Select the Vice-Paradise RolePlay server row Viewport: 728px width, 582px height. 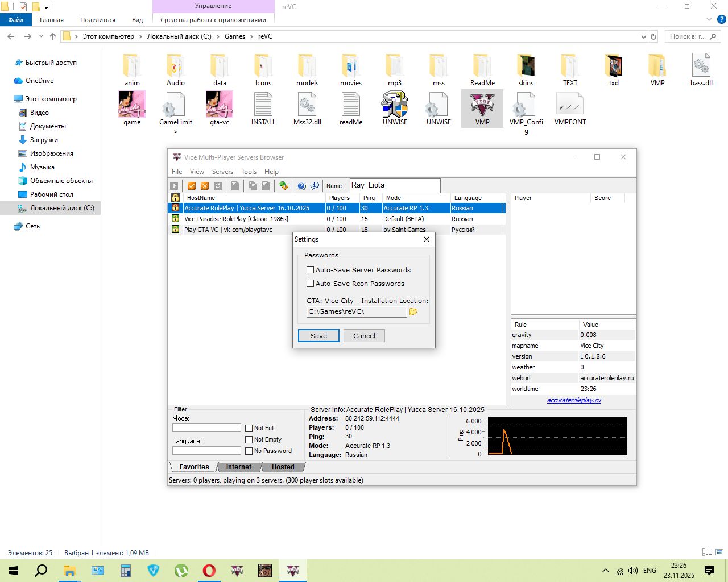[337, 219]
